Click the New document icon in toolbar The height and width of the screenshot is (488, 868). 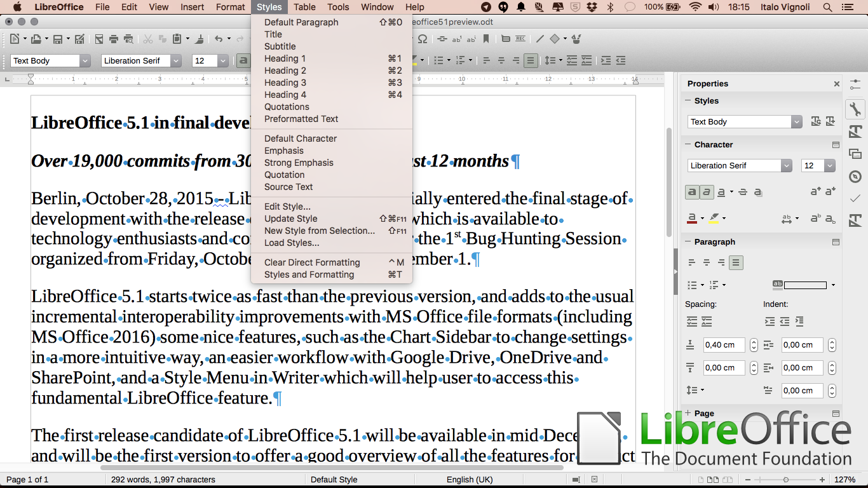click(x=16, y=39)
